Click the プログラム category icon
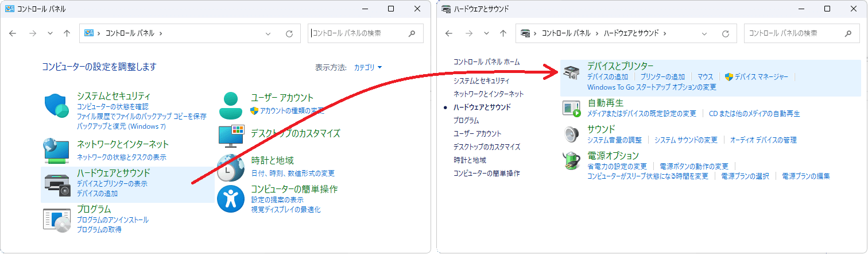The image size is (868, 254). coord(56,220)
